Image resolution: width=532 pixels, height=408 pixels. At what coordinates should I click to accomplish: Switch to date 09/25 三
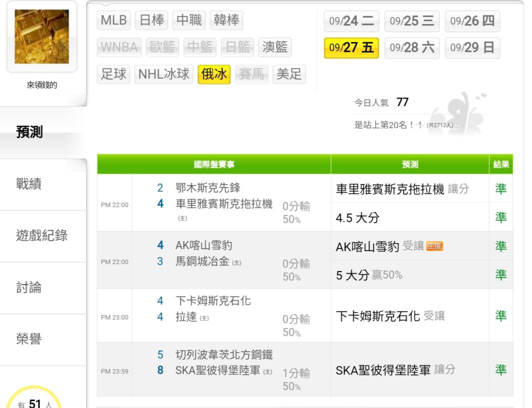412,21
